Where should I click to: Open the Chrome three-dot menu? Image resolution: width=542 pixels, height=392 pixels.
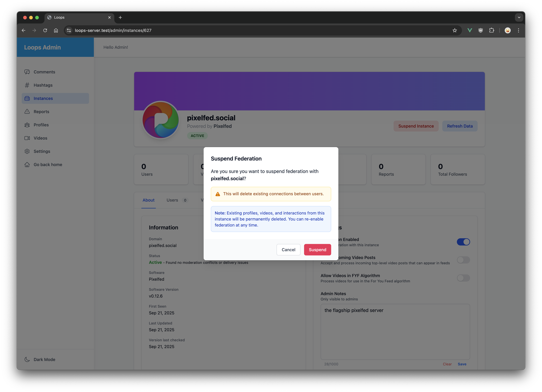(518, 30)
